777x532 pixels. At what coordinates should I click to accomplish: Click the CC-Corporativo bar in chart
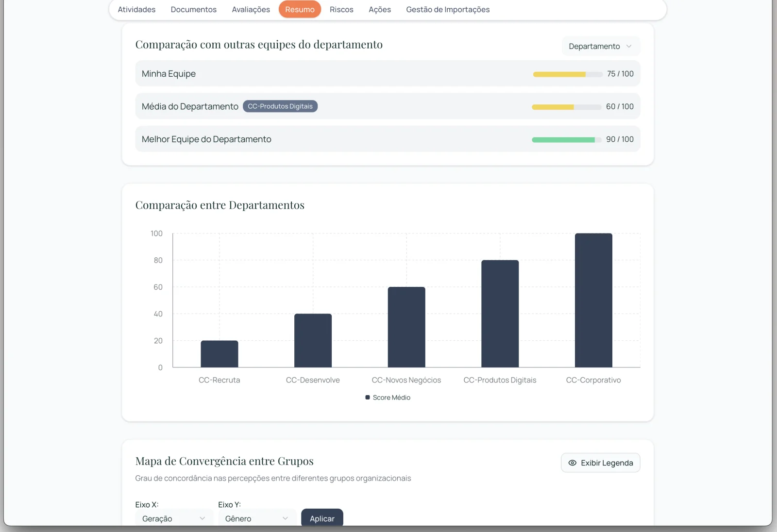pos(593,300)
